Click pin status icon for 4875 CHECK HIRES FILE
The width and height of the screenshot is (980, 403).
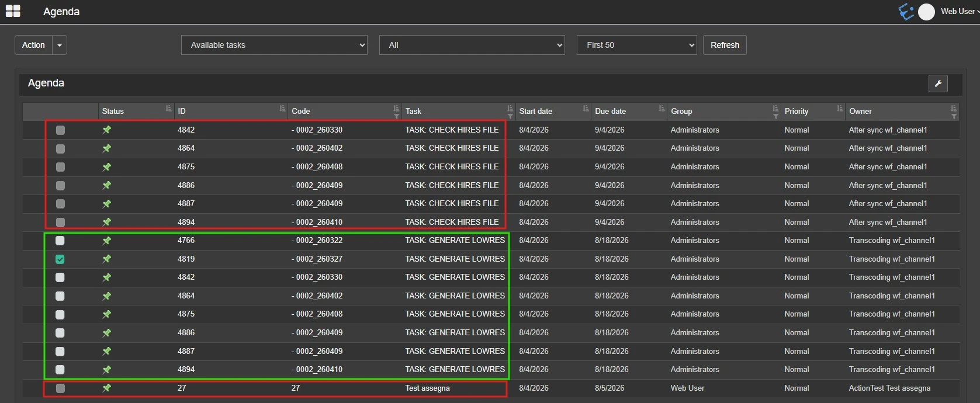[x=107, y=167]
